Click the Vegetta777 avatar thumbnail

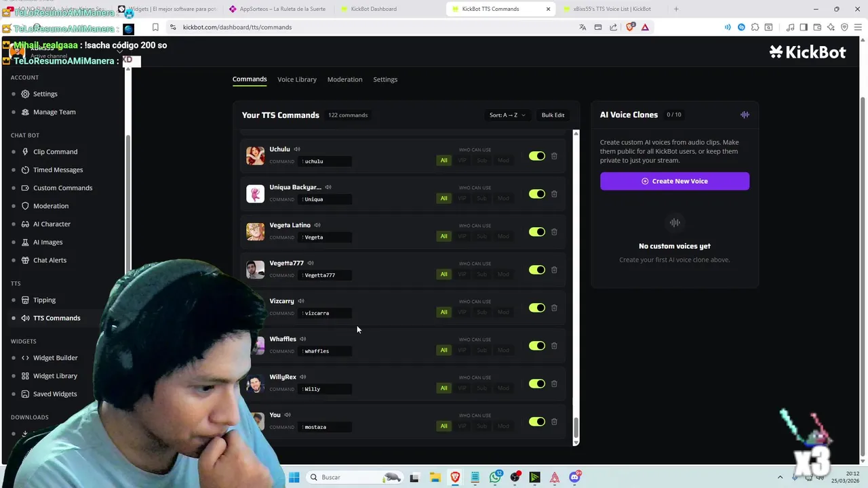pos(255,270)
